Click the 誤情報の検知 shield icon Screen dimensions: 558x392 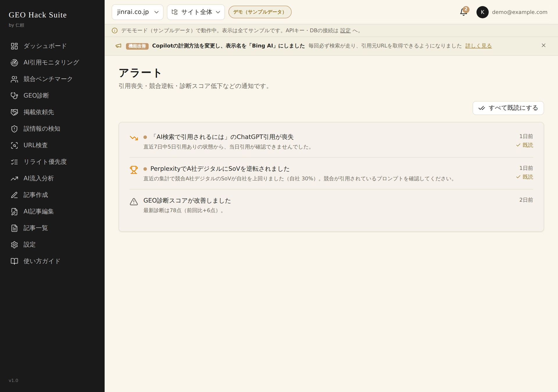click(x=14, y=129)
